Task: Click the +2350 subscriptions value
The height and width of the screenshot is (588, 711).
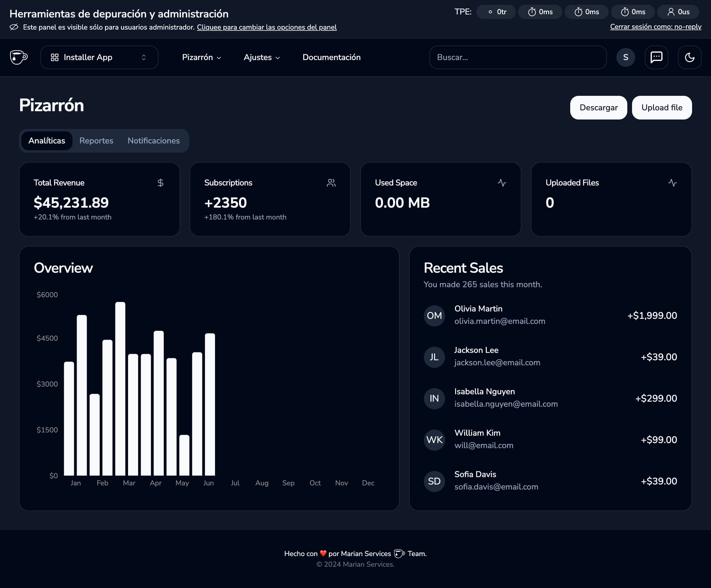Action: coord(225,202)
